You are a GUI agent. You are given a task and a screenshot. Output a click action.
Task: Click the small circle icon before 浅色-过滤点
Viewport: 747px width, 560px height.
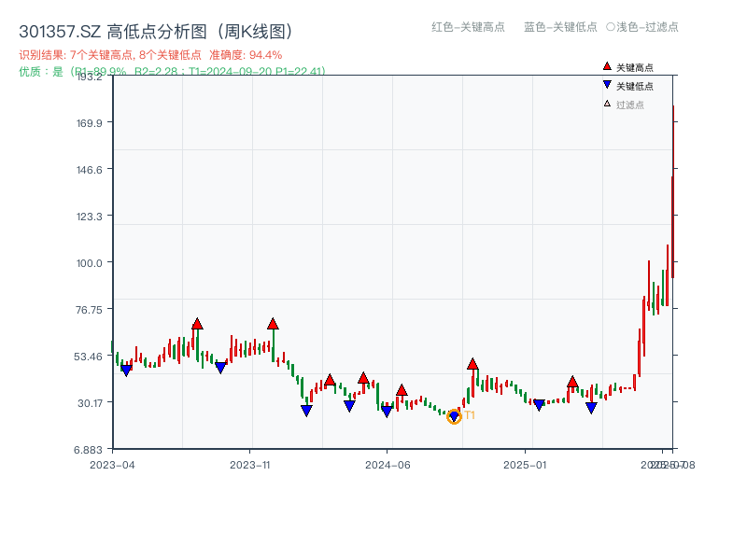pos(611,27)
